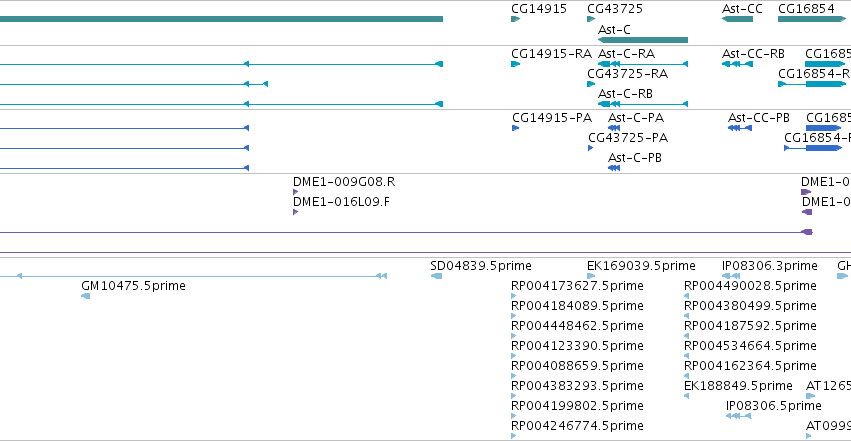
Task: Select transcript Ast-C-RB
Action: point(625,94)
